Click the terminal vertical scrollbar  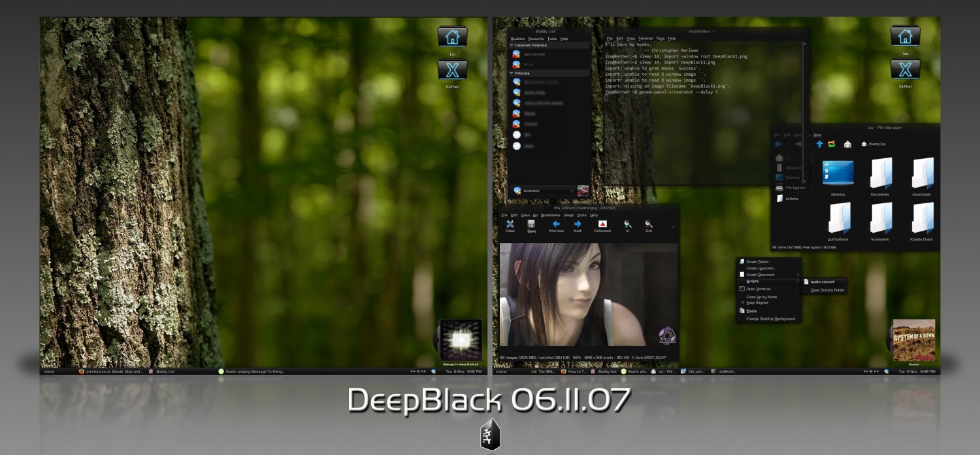coord(805,112)
